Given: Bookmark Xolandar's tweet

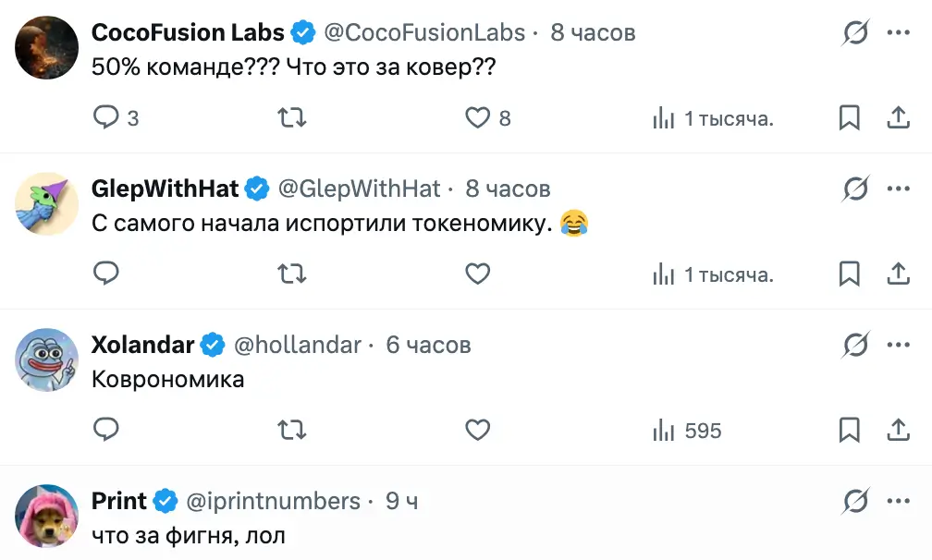Looking at the screenshot, I should [849, 431].
